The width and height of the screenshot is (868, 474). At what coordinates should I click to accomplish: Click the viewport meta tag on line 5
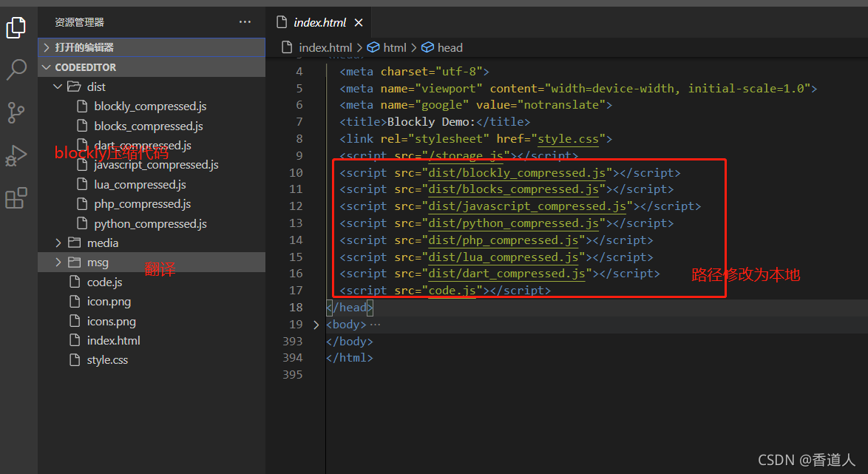[x=578, y=89]
